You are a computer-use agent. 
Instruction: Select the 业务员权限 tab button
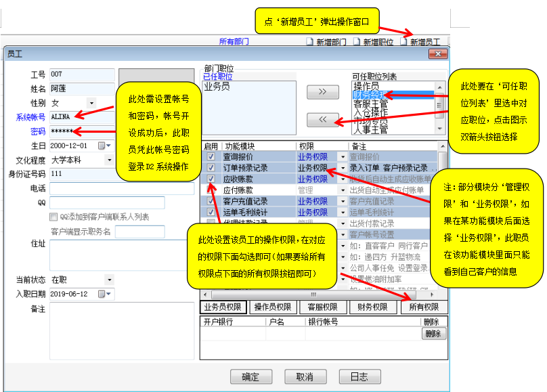(223, 307)
